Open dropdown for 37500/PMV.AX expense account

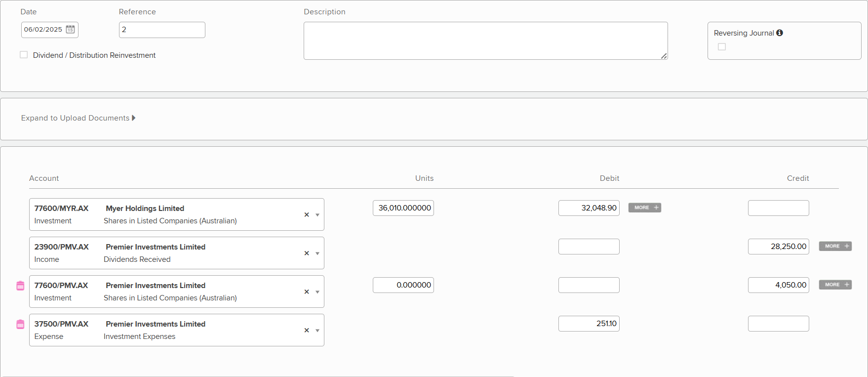[x=317, y=331]
